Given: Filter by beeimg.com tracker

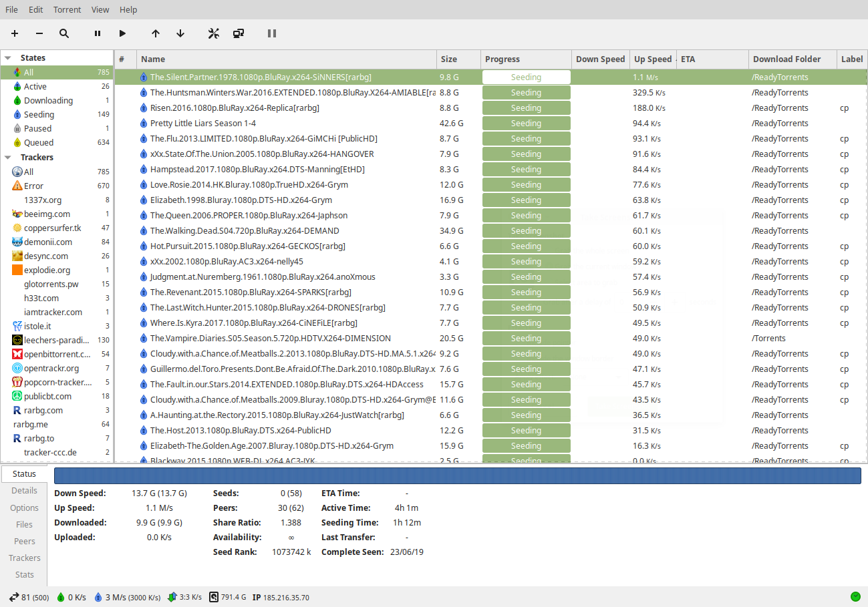Looking at the screenshot, I should (x=57, y=214).
